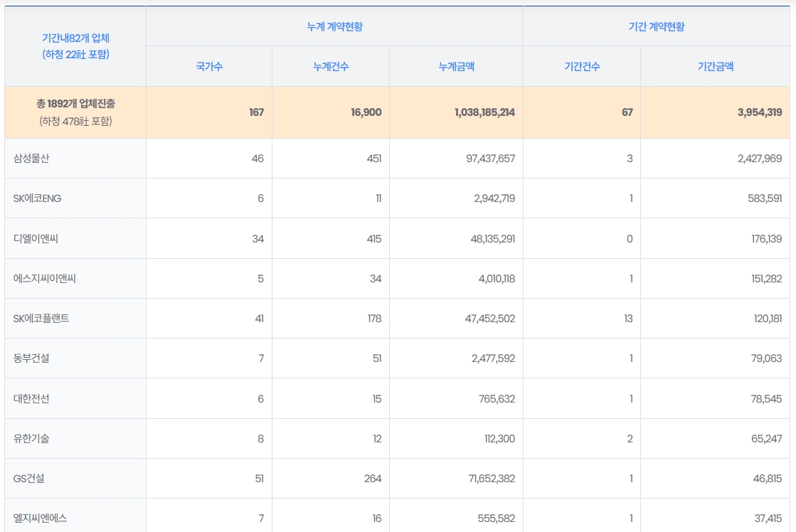
Task: Click 디엘이앤씨 period amount 176,139
Action: [x=767, y=238]
